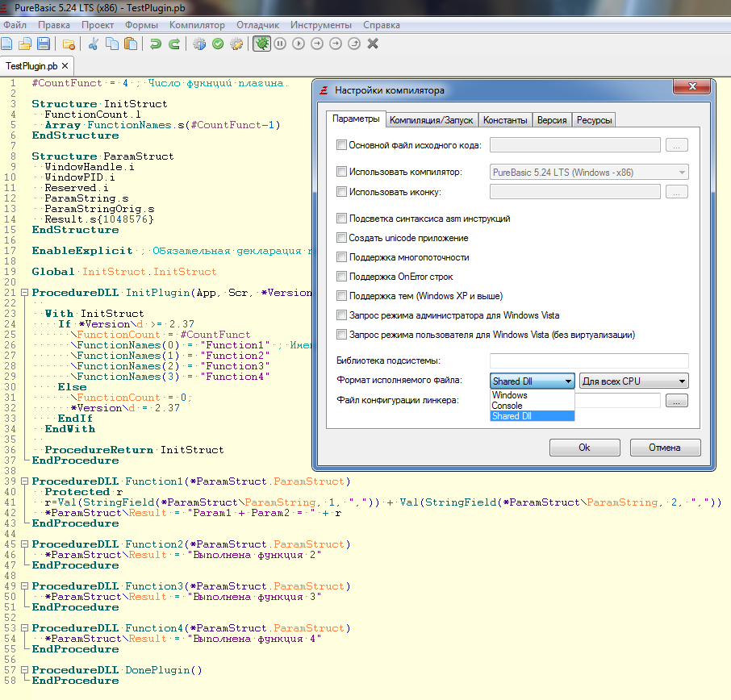Click the 'Библиотека подсистемы' input field

589,360
